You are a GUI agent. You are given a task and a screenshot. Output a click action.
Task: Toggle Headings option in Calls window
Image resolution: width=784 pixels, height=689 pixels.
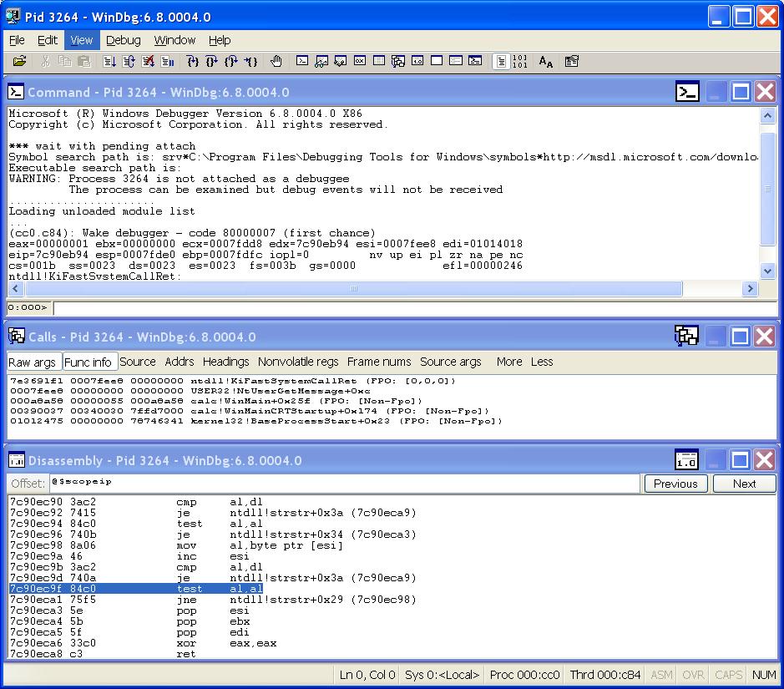pos(226,362)
